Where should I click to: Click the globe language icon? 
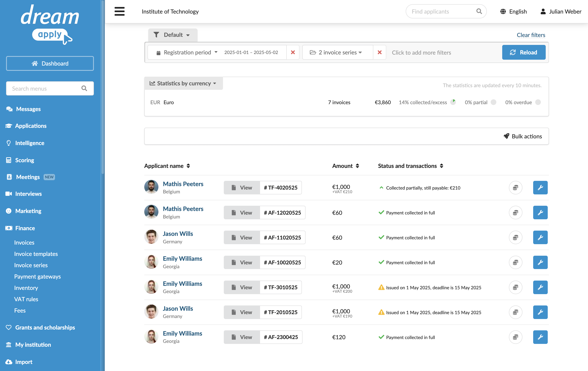tap(503, 12)
